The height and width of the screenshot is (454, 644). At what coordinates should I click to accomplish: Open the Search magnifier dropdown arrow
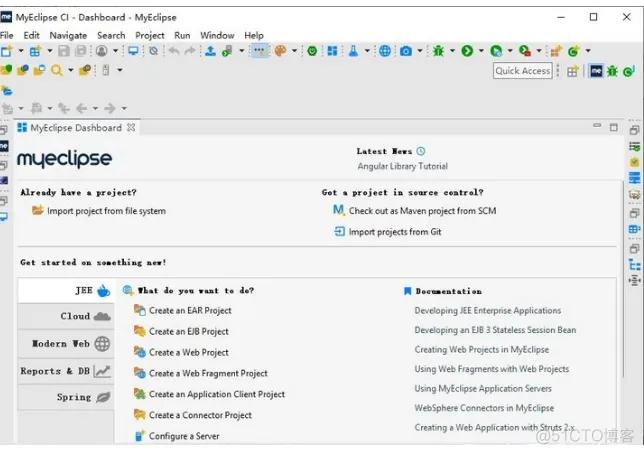click(70, 70)
